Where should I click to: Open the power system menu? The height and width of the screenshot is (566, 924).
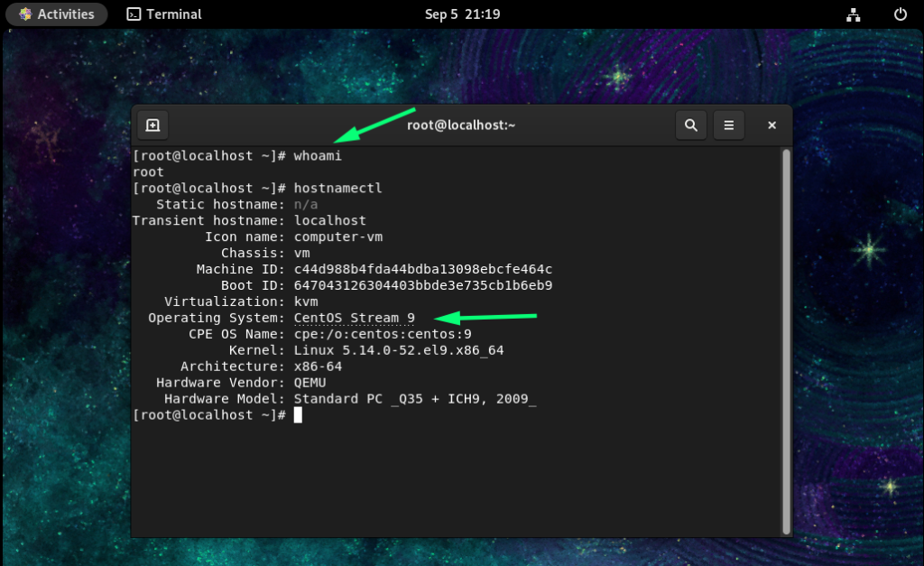pos(900,14)
